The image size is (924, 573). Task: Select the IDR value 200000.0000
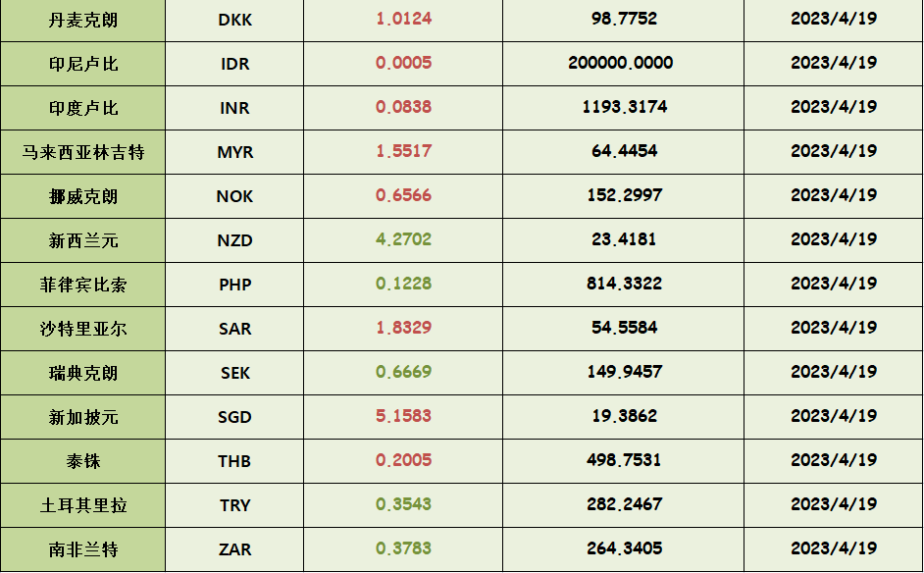click(620, 63)
